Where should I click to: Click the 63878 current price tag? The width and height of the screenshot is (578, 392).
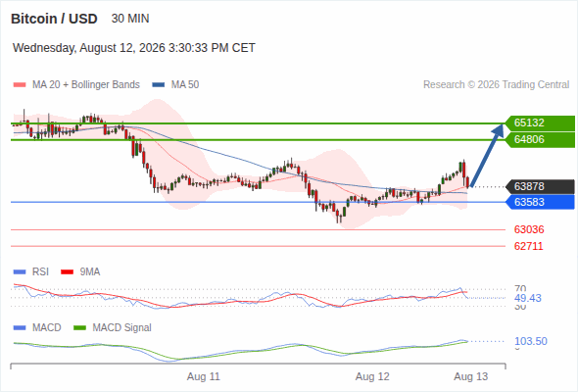click(x=540, y=186)
